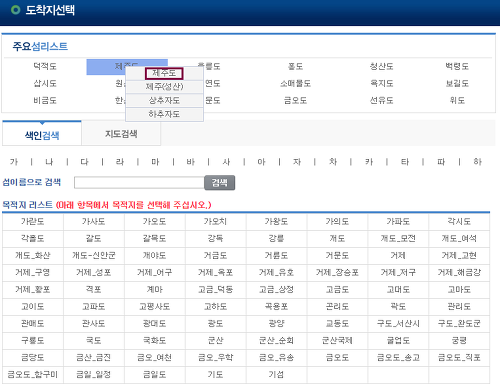Choose destination 거제_고현
The image size is (500, 384).
pos(459,256)
